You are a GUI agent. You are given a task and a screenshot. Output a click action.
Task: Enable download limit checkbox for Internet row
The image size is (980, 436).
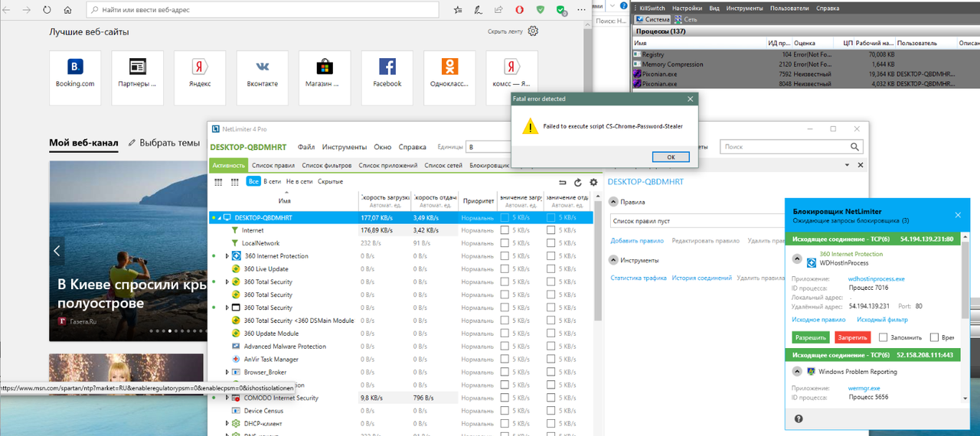click(505, 230)
